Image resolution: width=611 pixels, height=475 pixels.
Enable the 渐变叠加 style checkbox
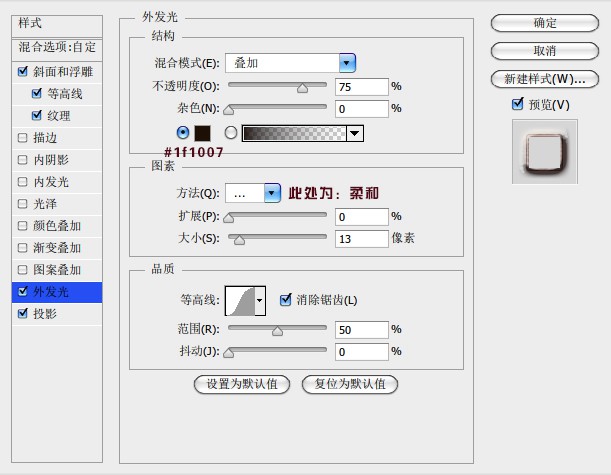click(x=23, y=248)
